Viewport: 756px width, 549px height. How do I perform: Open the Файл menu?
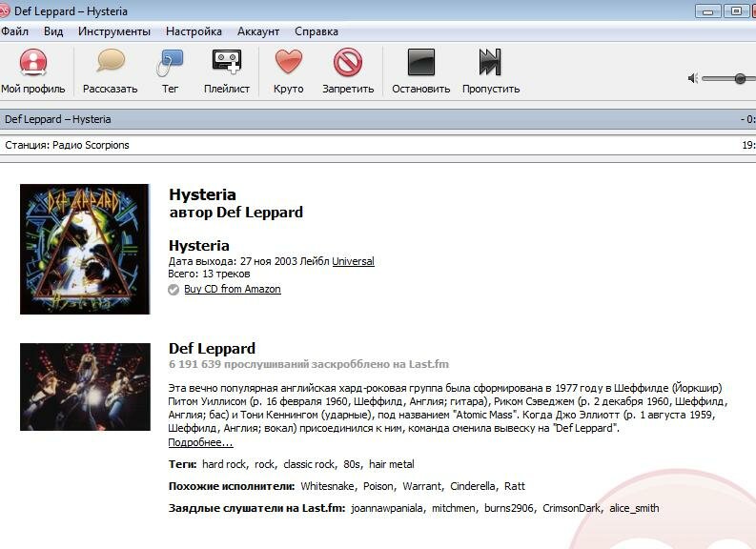point(14,31)
